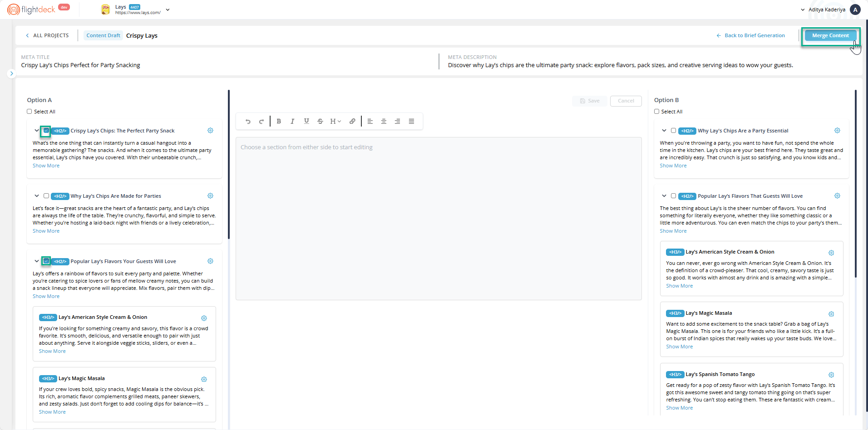This screenshot has height=430, width=868.
Task: Align text to the right
Action: click(x=397, y=121)
